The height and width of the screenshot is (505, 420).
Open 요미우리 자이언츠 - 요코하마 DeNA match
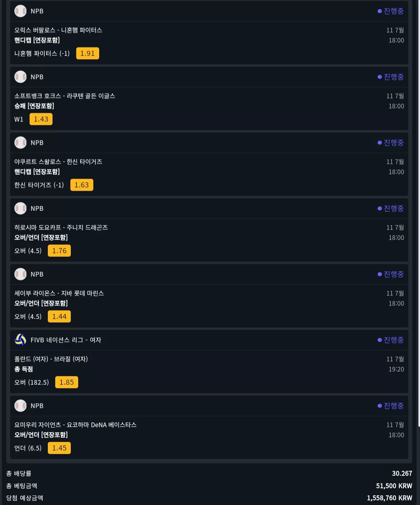click(x=75, y=424)
